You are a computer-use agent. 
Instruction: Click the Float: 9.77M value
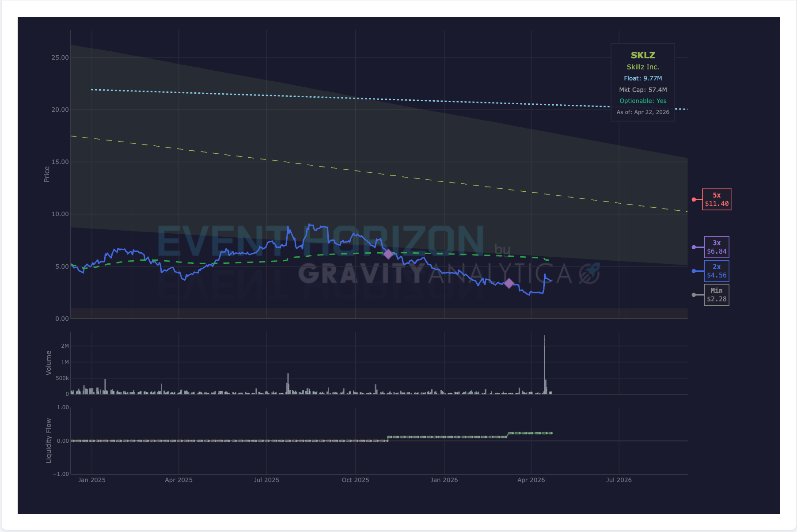[643, 78]
